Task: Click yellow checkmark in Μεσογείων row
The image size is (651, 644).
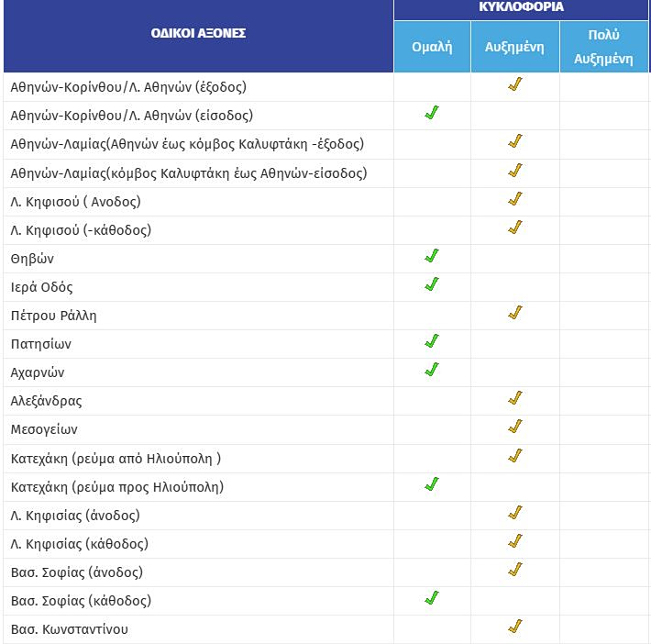Action: click(x=515, y=427)
